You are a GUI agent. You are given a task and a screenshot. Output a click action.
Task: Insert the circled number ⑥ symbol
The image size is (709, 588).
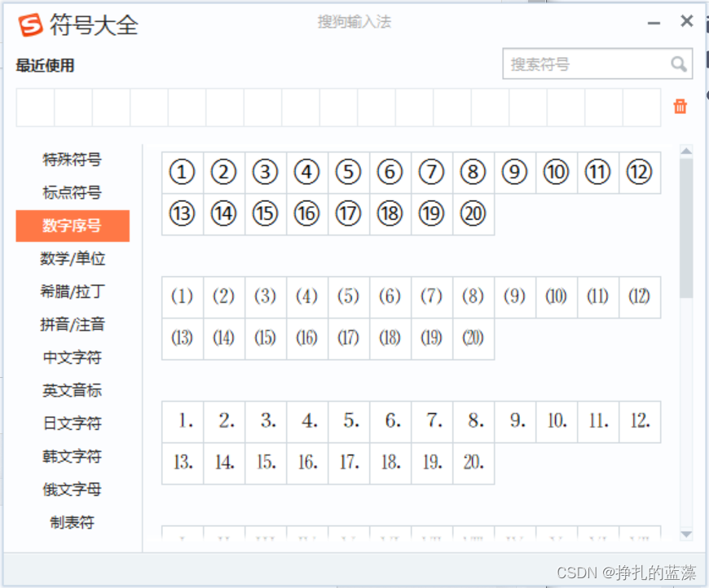tap(390, 173)
